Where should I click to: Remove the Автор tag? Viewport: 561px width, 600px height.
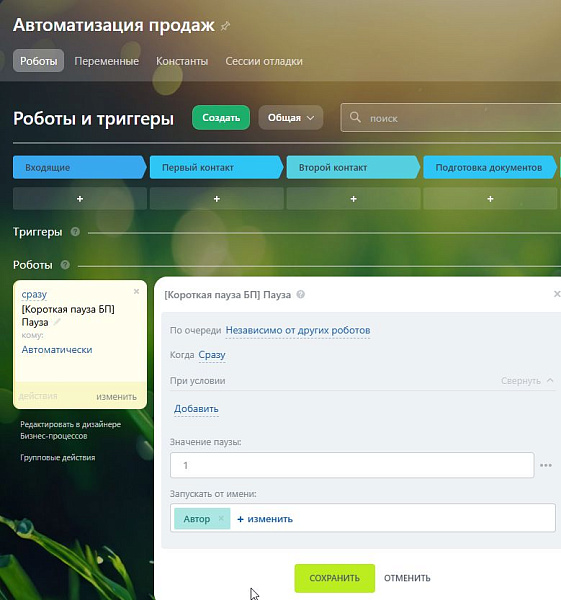pos(221,518)
